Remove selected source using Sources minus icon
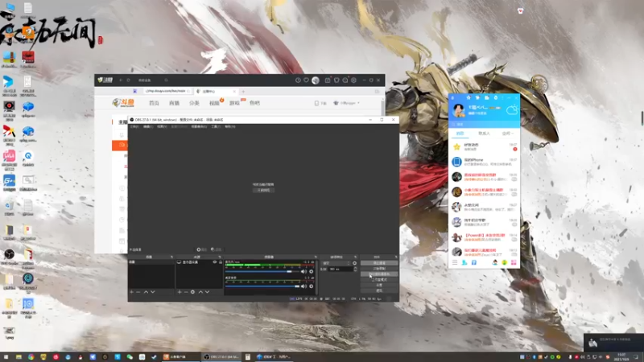The width and height of the screenshot is (644, 362). (x=186, y=292)
